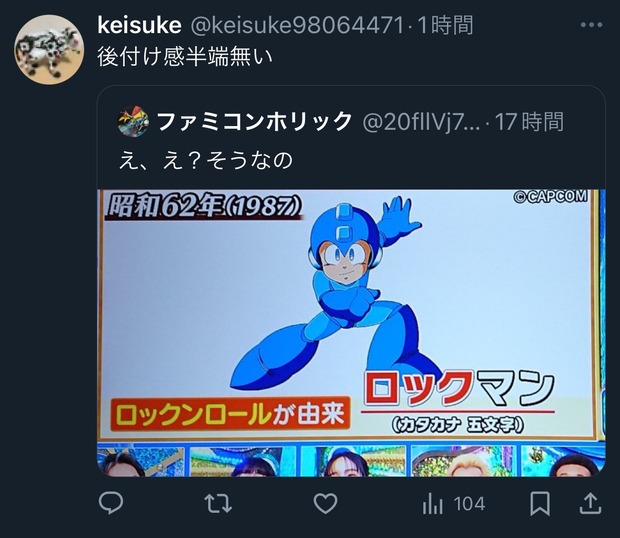Open the @keisuke98064471 handle link

tap(297, 25)
